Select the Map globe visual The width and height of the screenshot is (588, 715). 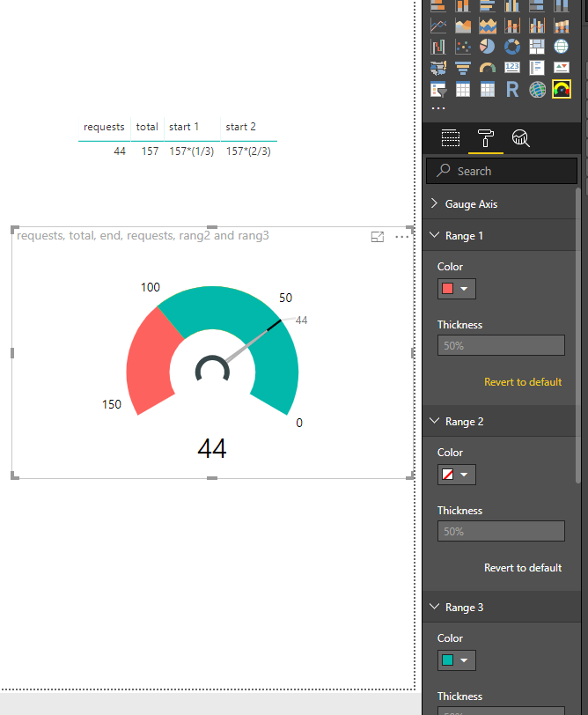pos(561,47)
